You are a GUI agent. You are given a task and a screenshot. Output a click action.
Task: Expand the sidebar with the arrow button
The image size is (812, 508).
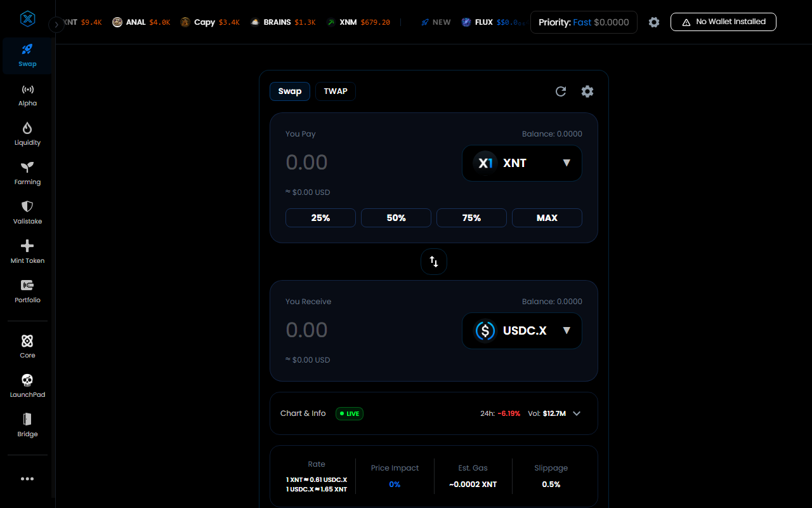56,25
